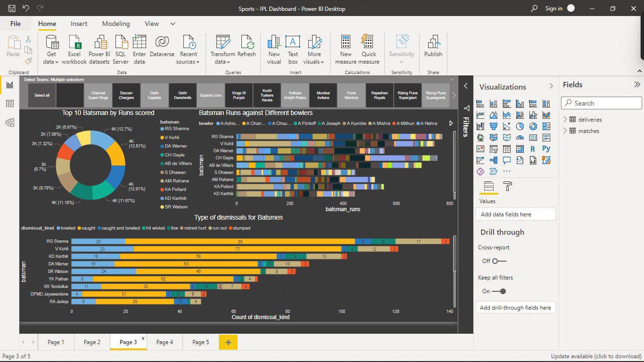Refresh the data queries
Screen dimensions: 644x362
point(247,46)
